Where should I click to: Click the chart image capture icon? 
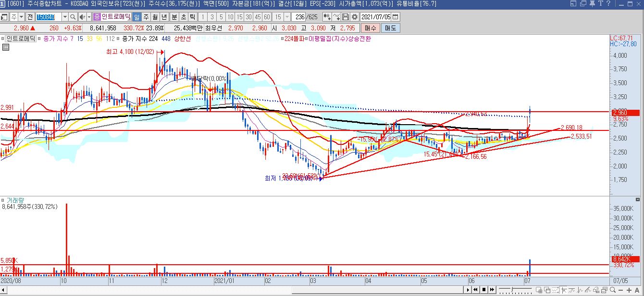tap(604, 290)
